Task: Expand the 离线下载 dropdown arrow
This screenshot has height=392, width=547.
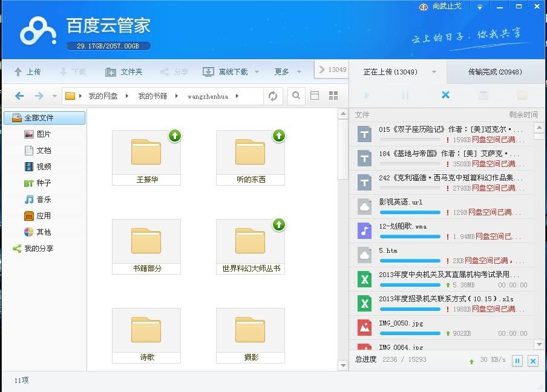Action: click(257, 72)
